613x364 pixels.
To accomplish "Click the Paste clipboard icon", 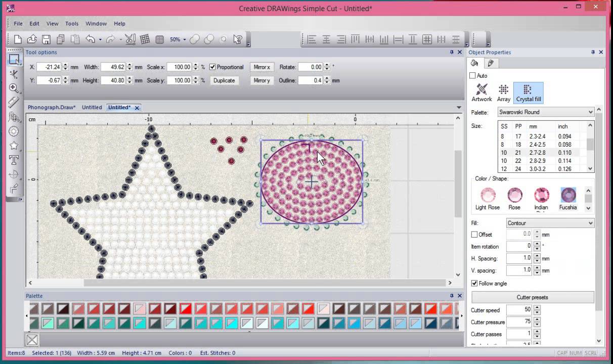I will point(75,39).
